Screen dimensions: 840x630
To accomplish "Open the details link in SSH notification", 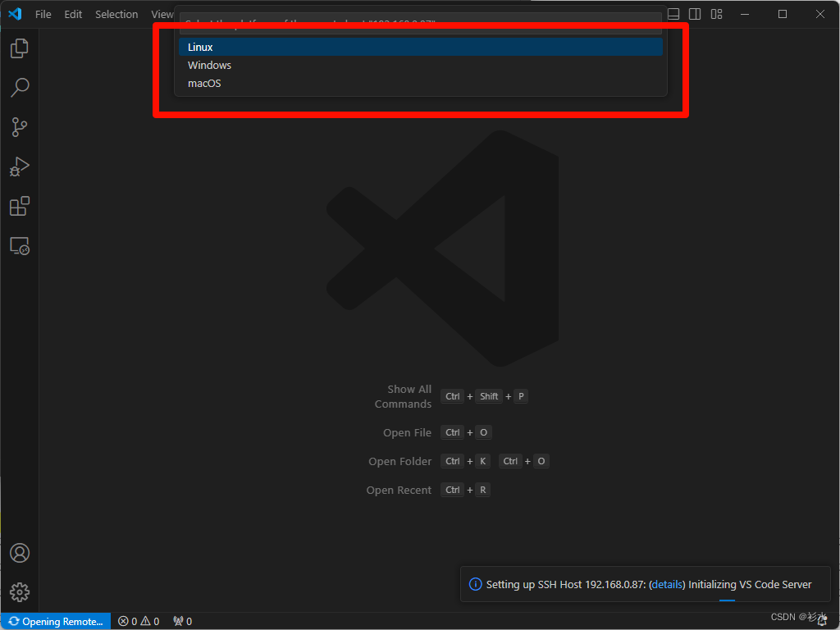I will pyautogui.click(x=667, y=584).
